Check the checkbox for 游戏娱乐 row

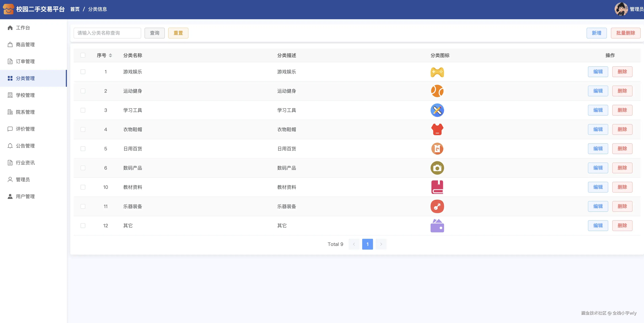point(83,72)
